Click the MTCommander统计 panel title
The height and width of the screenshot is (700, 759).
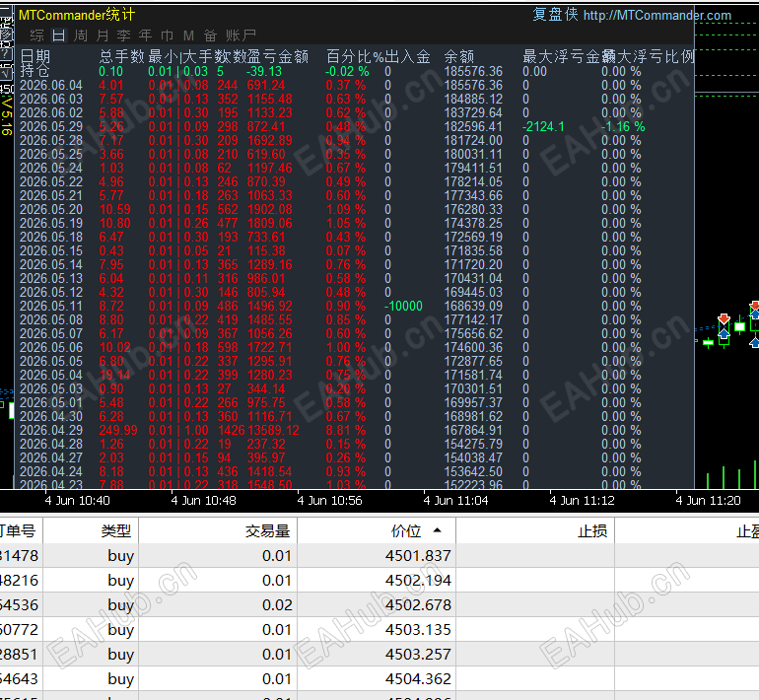pyautogui.click(x=77, y=15)
